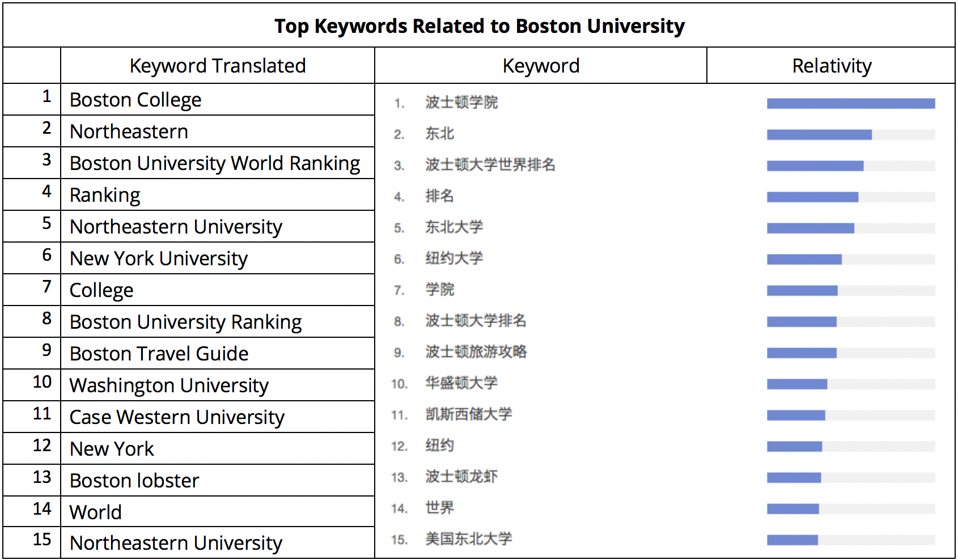
Task: Select the keyword '纽约' in row 12
Action: coord(440,446)
